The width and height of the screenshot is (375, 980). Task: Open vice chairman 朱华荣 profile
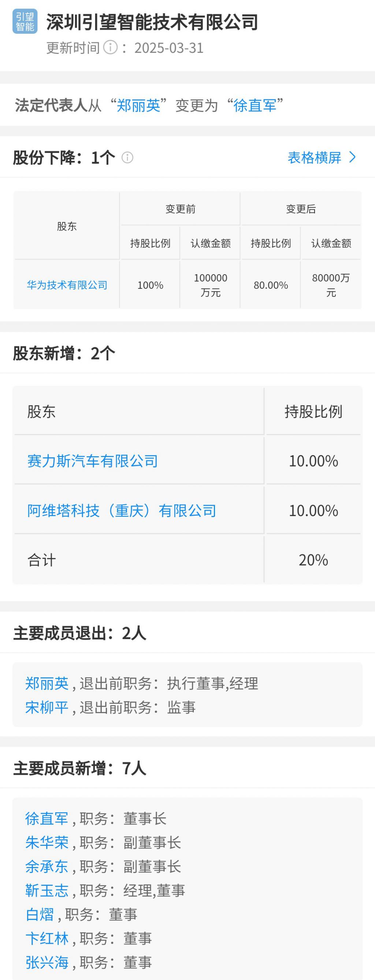tap(47, 843)
